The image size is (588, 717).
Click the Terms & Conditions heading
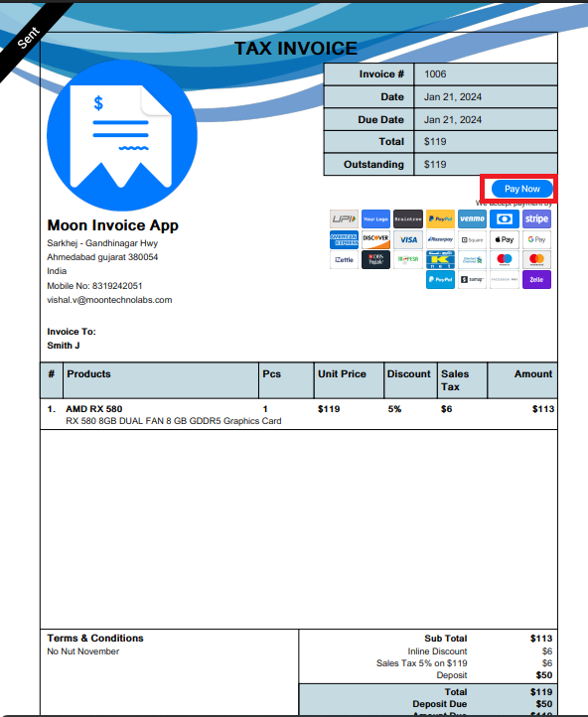click(95, 638)
